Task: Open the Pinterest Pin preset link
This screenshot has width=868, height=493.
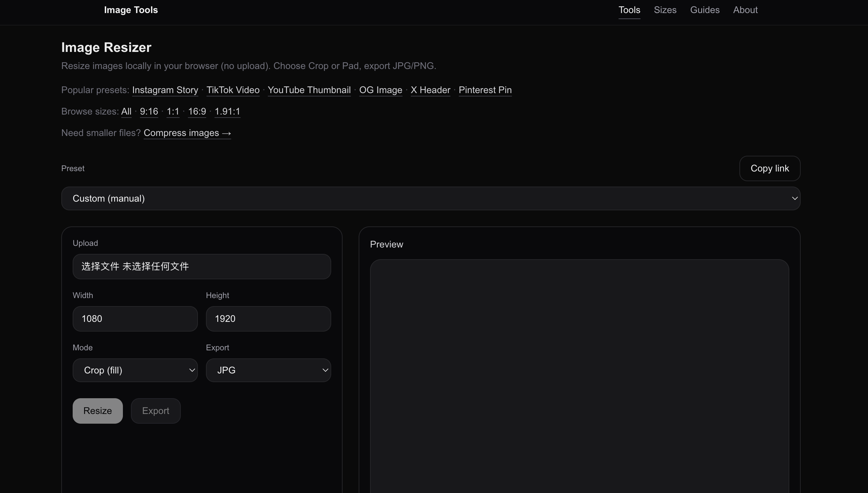Action: [485, 90]
